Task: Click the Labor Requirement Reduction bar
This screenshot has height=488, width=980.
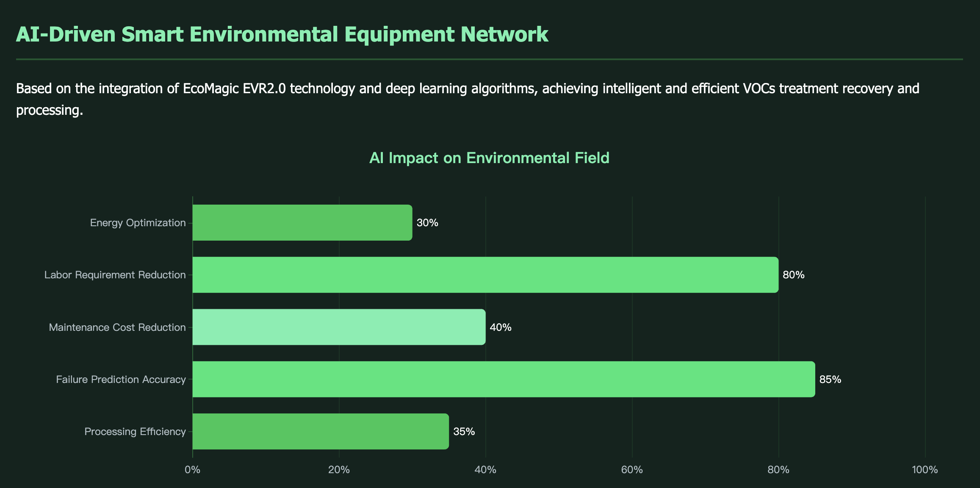Action: click(x=485, y=275)
